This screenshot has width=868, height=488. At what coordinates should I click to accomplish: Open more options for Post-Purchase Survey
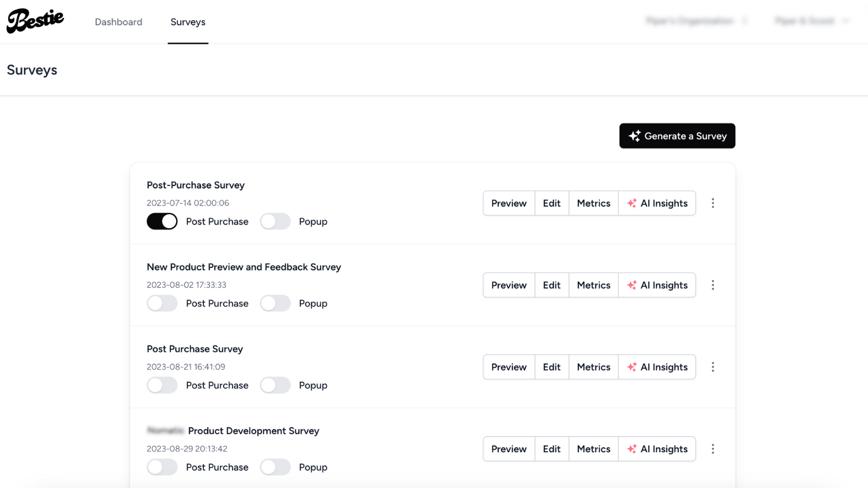[713, 203]
